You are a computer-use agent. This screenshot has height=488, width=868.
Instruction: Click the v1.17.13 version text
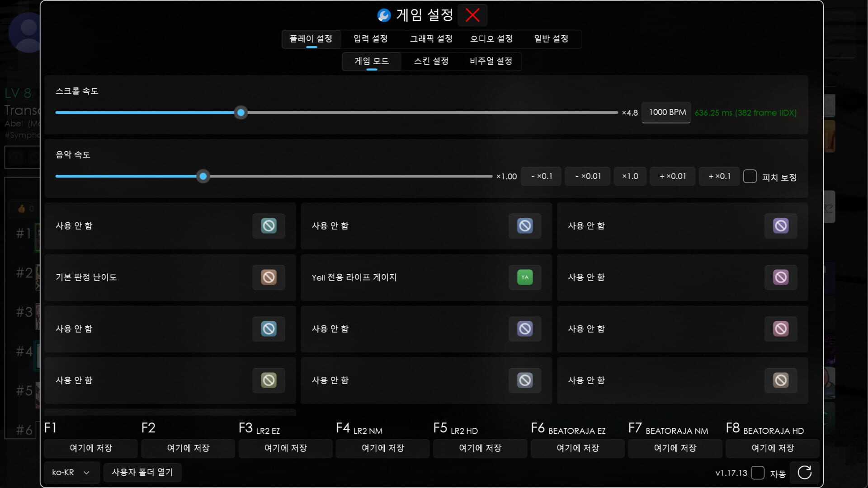(x=731, y=473)
